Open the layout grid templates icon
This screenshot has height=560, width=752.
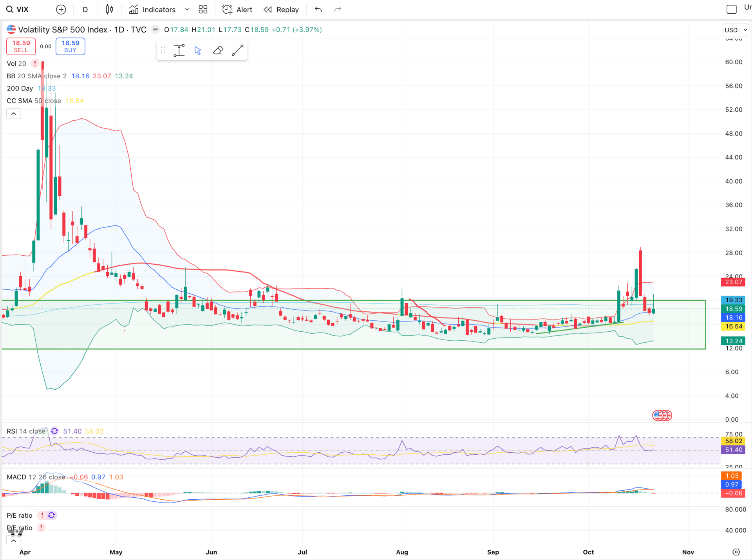coord(203,9)
